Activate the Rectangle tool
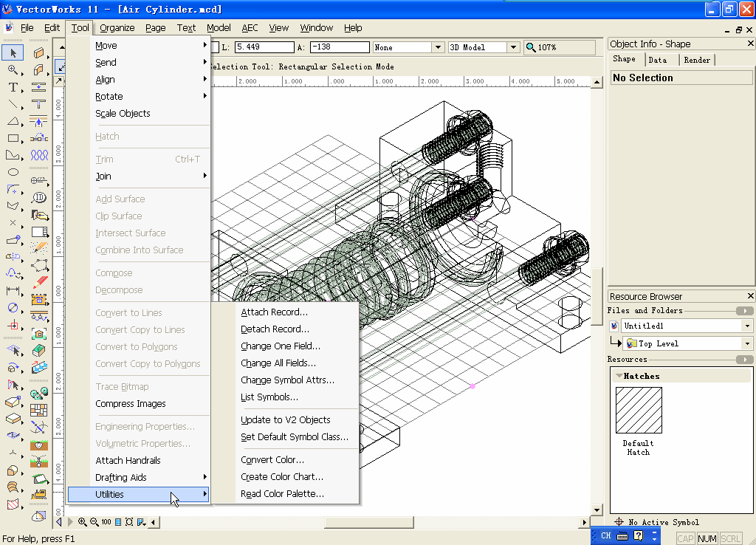Screen dimensions: 756x545 13,138
